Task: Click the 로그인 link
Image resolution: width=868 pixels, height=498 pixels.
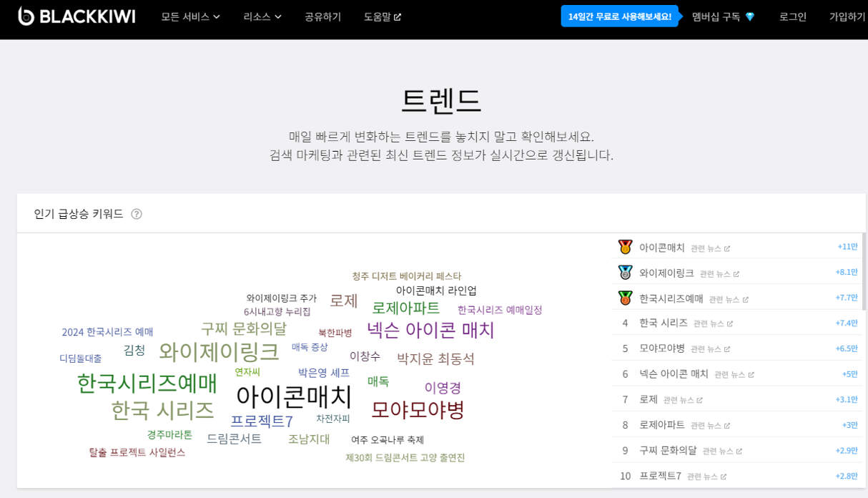Action: pos(791,16)
